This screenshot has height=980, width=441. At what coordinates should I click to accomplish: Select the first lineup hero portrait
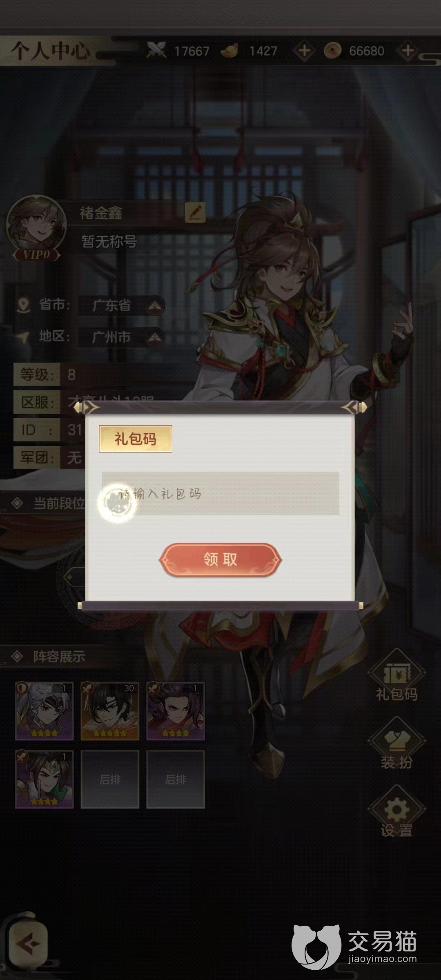[44, 711]
